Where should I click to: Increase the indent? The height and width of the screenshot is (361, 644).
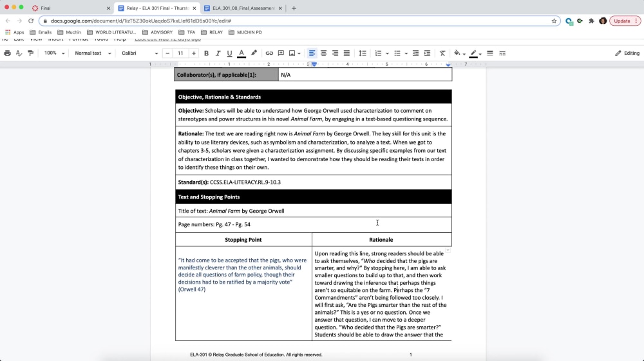427,53
